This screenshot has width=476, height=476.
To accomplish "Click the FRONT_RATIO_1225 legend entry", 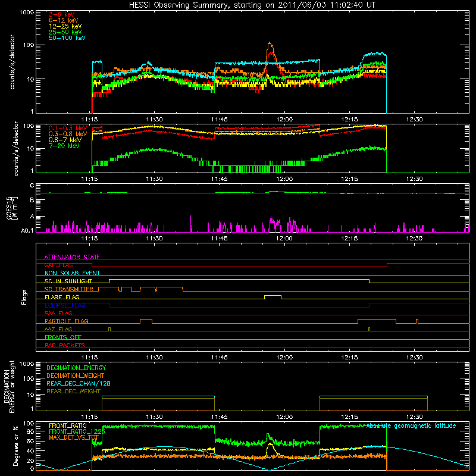I will [77, 431].
